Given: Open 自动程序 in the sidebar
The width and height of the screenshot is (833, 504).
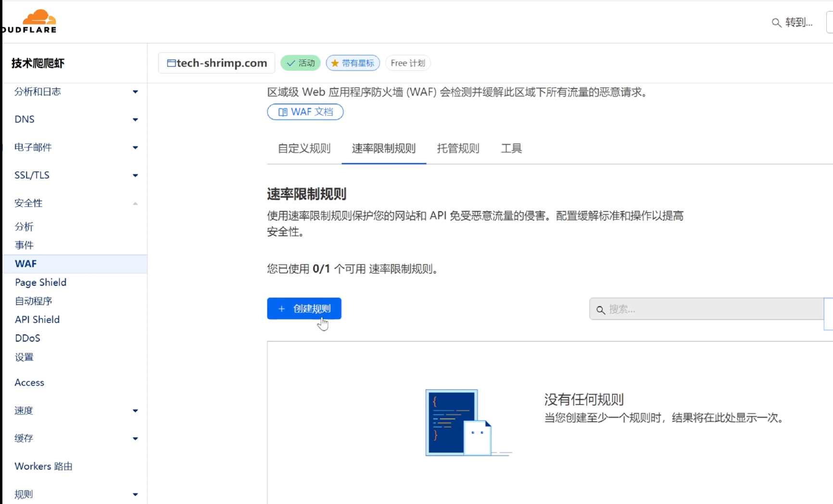Looking at the screenshot, I should coord(33,301).
